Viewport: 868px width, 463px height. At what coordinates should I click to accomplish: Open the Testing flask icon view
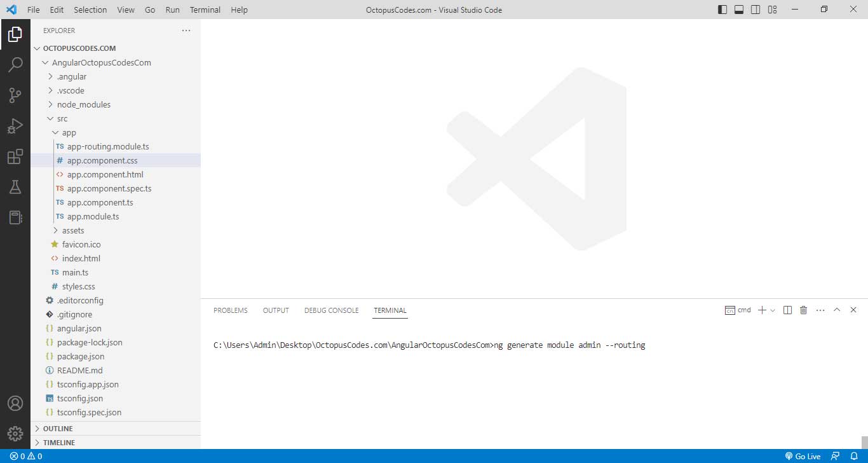[x=15, y=187]
